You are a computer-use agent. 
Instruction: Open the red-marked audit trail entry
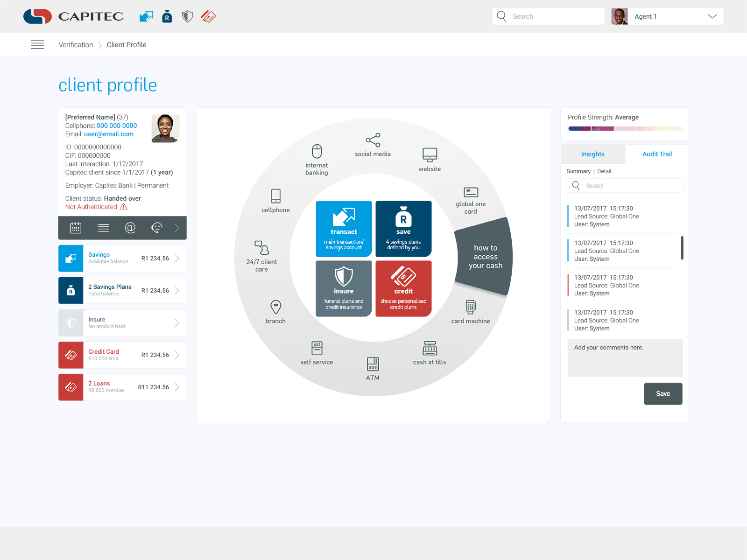[623, 285]
